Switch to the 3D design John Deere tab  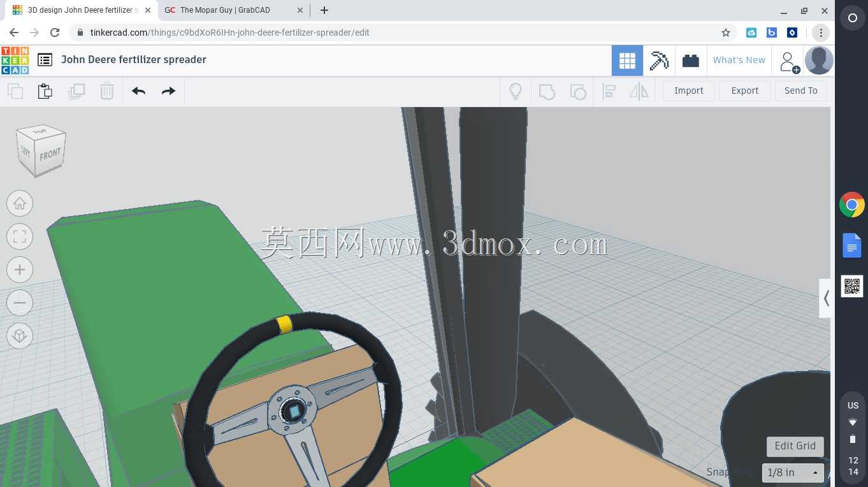pyautogui.click(x=80, y=10)
